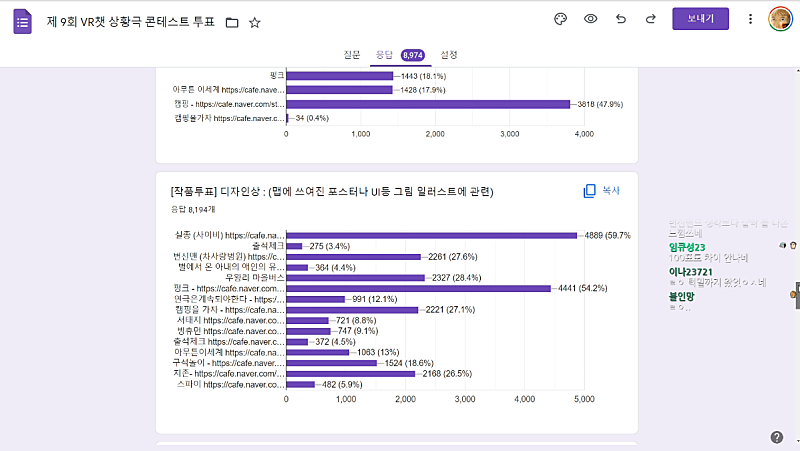Click the undo arrow icon
Image resolution: width=800 pixels, height=451 pixels.
pyautogui.click(x=621, y=19)
